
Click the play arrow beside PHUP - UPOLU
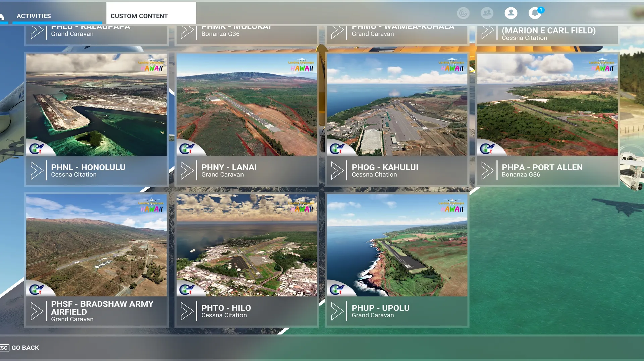(x=337, y=311)
